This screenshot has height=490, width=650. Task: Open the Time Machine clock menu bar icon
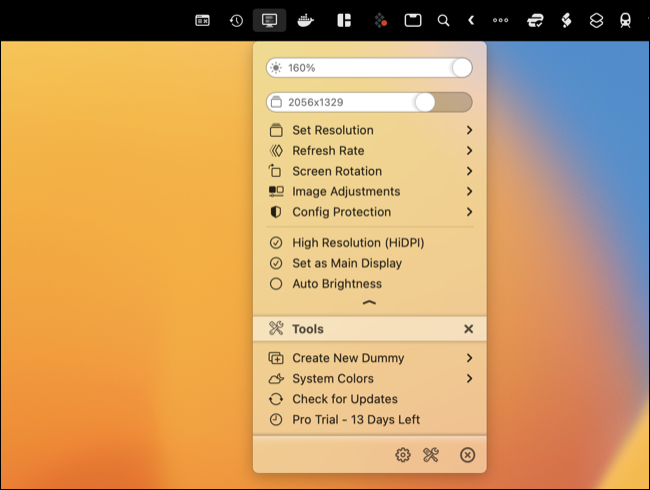(236, 20)
